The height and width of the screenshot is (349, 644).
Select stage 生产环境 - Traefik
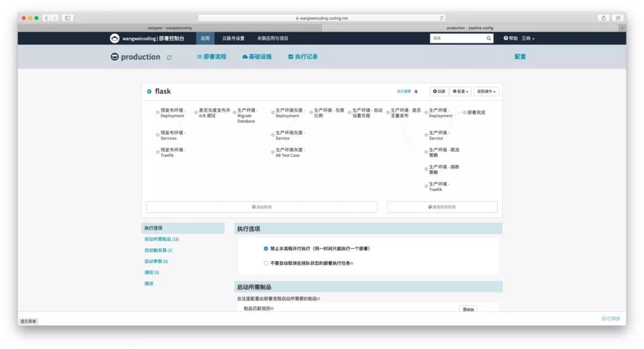438,187
